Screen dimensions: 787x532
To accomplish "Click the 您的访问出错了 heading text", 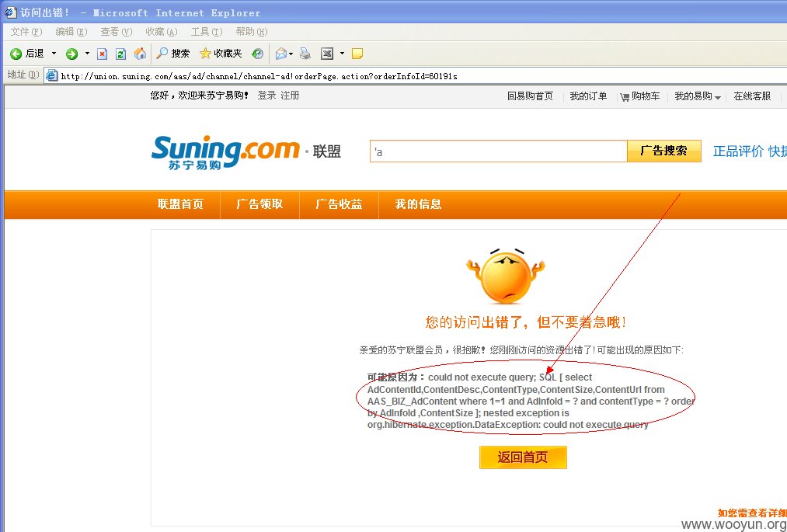I will 526,322.
